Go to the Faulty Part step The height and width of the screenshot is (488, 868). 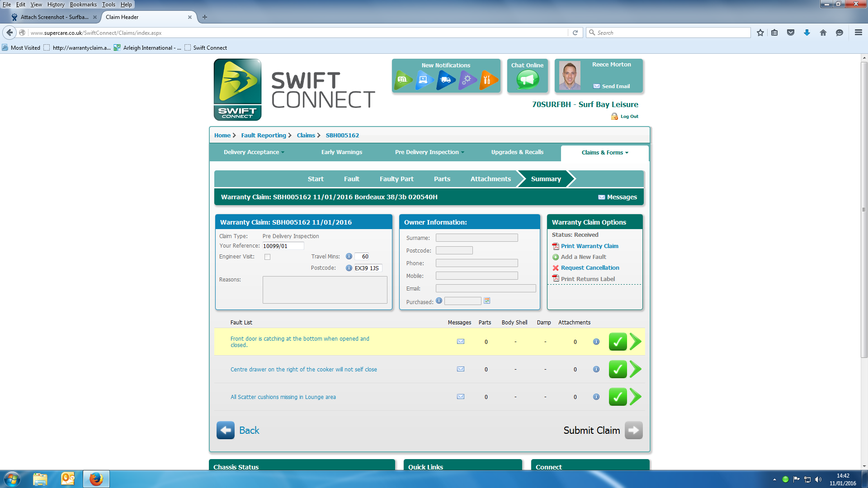[x=396, y=179]
